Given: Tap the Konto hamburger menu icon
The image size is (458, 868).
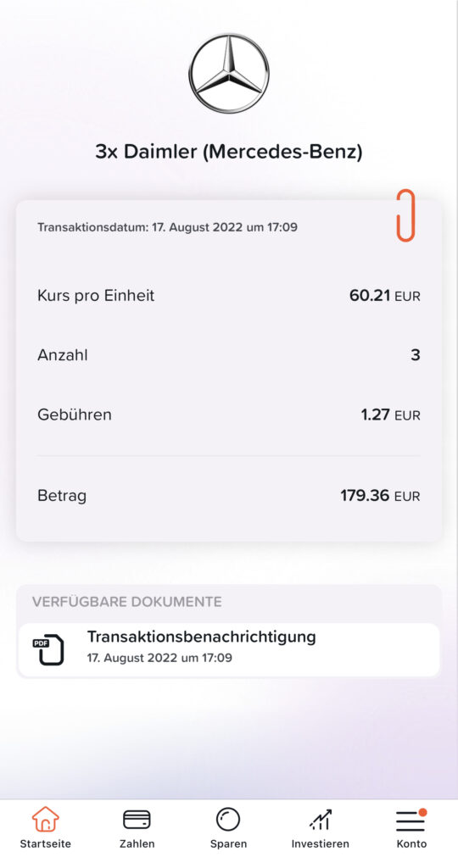Looking at the screenshot, I should 411,820.
